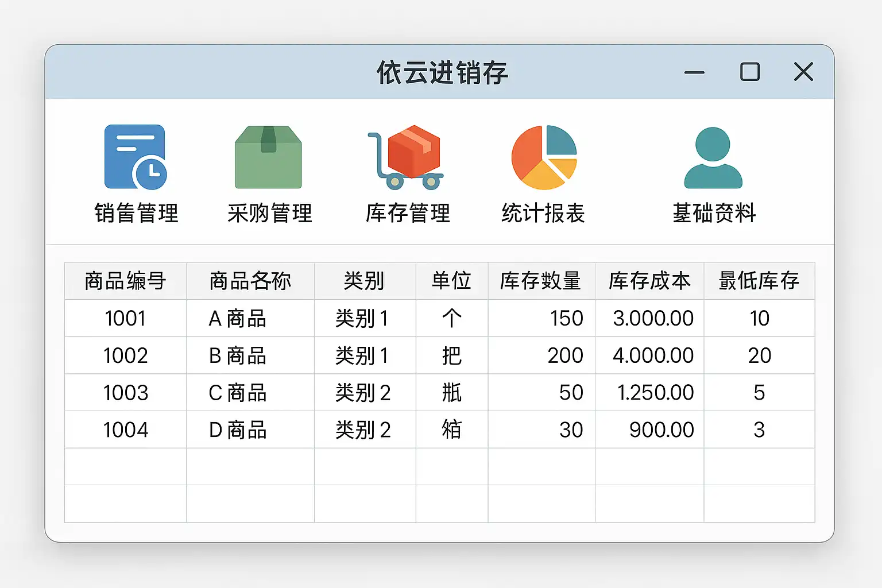Image resolution: width=882 pixels, height=588 pixels.
Task: Sort by 库存数量 column header
Action: [541, 281]
